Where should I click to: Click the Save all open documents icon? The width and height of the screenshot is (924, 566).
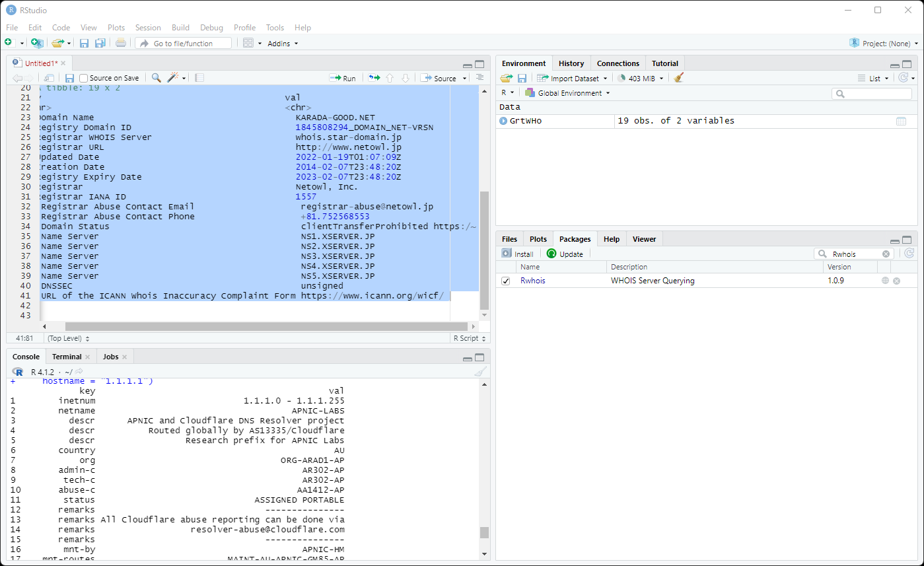pyautogui.click(x=100, y=43)
